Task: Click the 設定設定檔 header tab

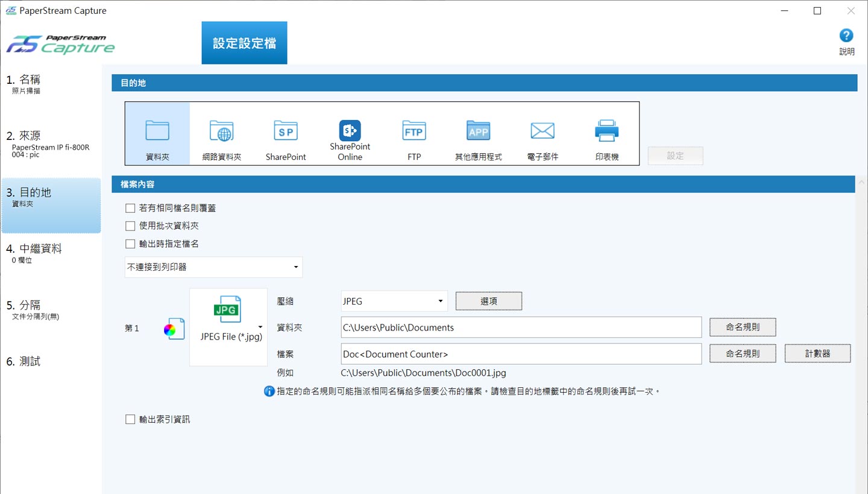Action: 244,43
